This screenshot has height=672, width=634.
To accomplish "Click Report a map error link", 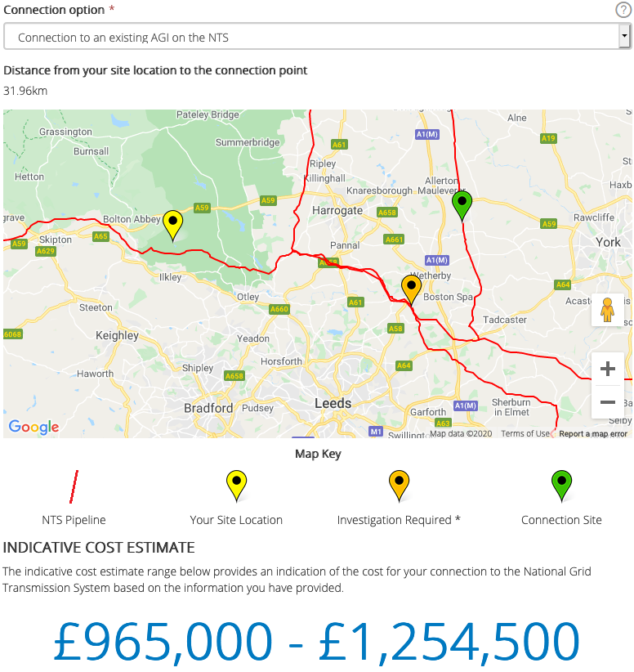I will [593, 434].
